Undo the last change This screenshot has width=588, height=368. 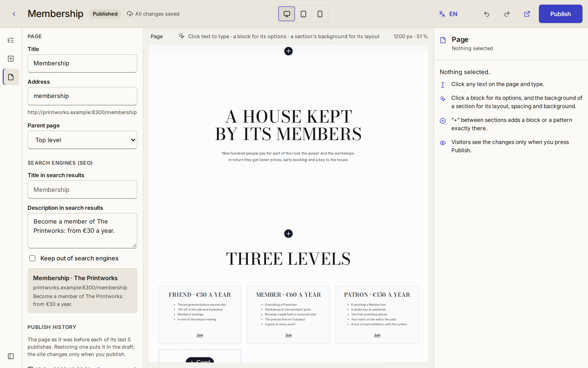tap(487, 14)
